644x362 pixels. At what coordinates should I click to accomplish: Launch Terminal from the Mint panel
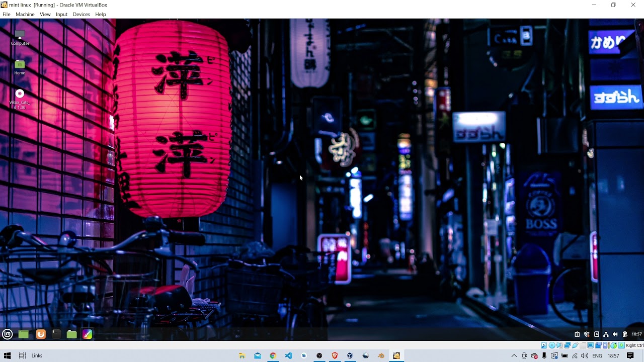pyautogui.click(x=56, y=334)
